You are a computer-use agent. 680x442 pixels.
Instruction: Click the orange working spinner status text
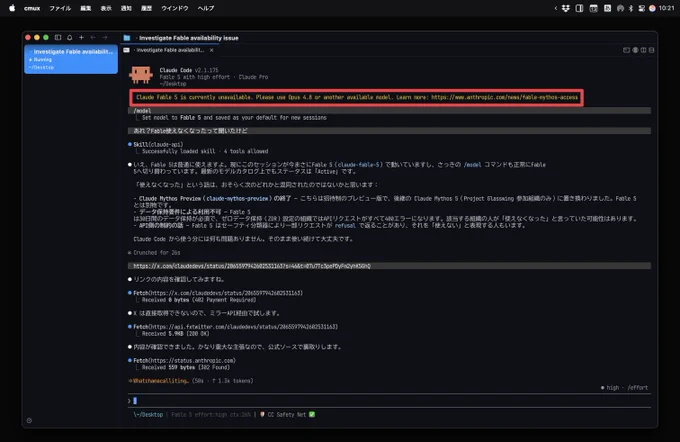[160, 381]
